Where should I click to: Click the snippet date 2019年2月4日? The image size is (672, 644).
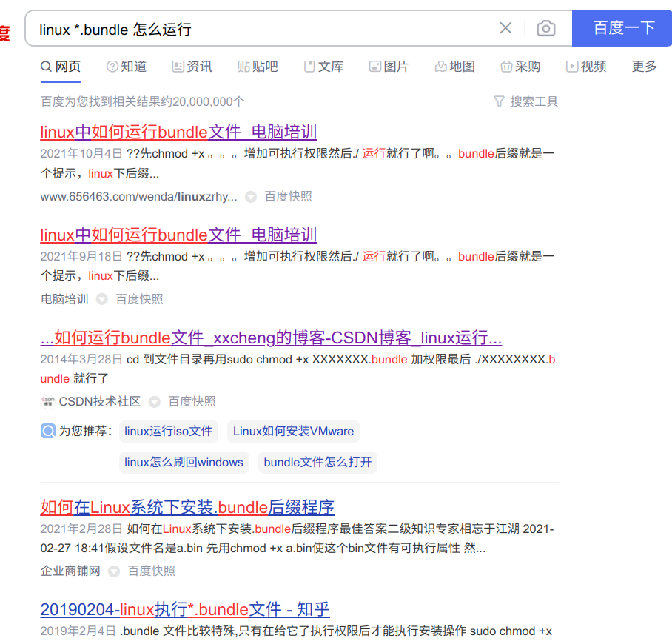(x=78, y=631)
